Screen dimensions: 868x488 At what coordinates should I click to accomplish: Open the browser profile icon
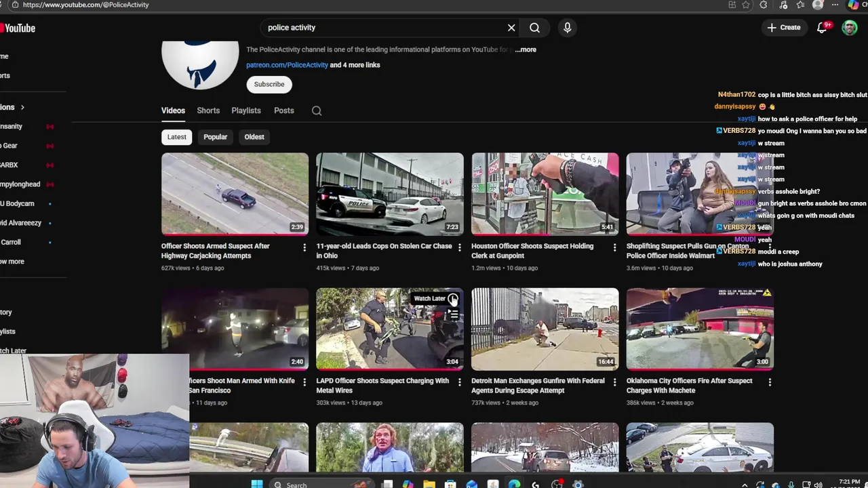pos(818,5)
